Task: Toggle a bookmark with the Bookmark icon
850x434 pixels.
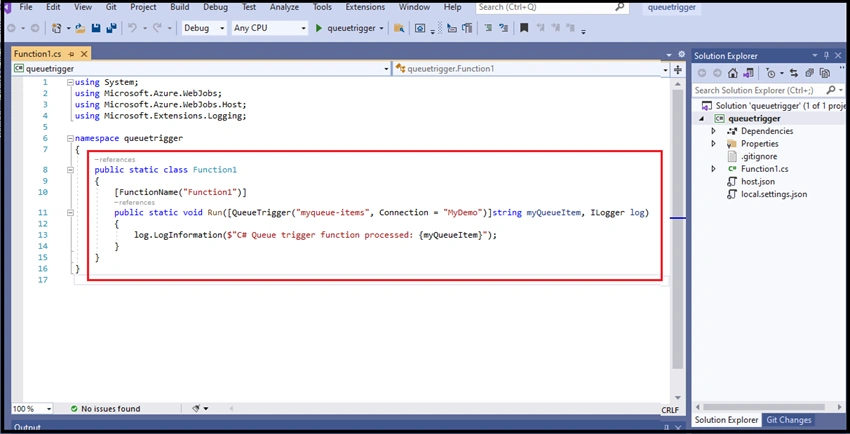Action: tap(524, 28)
